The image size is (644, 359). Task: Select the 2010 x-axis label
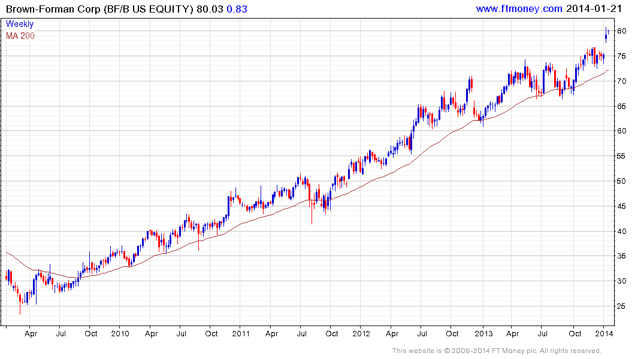click(x=120, y=333)
